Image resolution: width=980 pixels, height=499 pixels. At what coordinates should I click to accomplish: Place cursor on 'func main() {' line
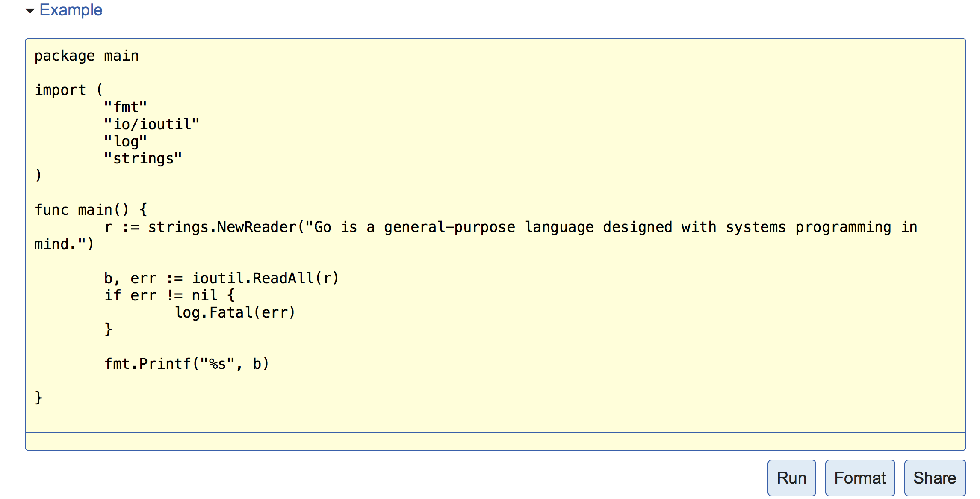point(91,210)
